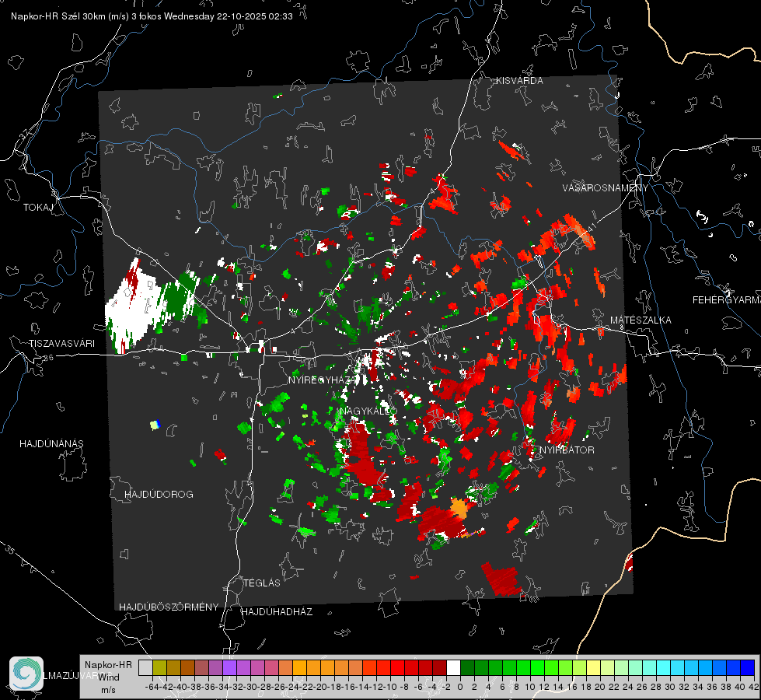The width and height of the screenshot is (761, 700).
Task: Select the cyan swatch between 28 and 30
Action: (664, 667)
